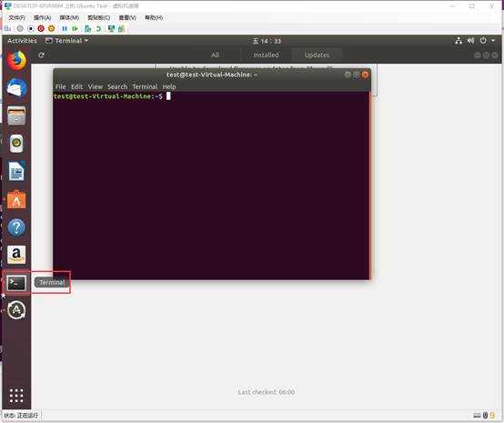Open the Help icon in dock

pos(16,227)
